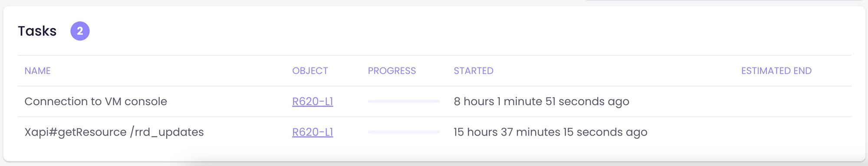Select the Xapi#getResource /rrd_updates task name
This screenshot has width=868, height=166.
point(114,132)
